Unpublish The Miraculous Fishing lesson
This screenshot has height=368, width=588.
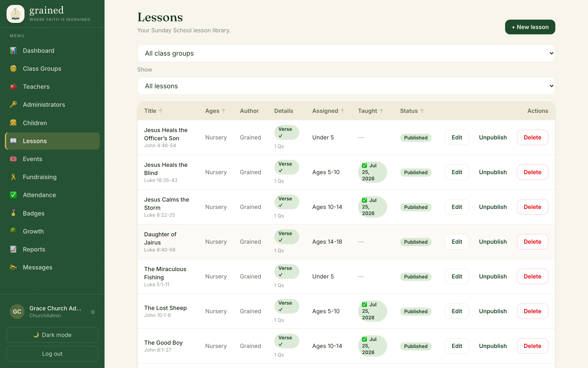click(493, 277)
